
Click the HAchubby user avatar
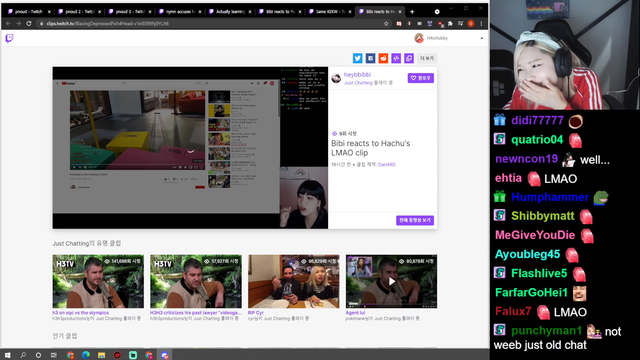pyautogui.click(x=419, y=38)
